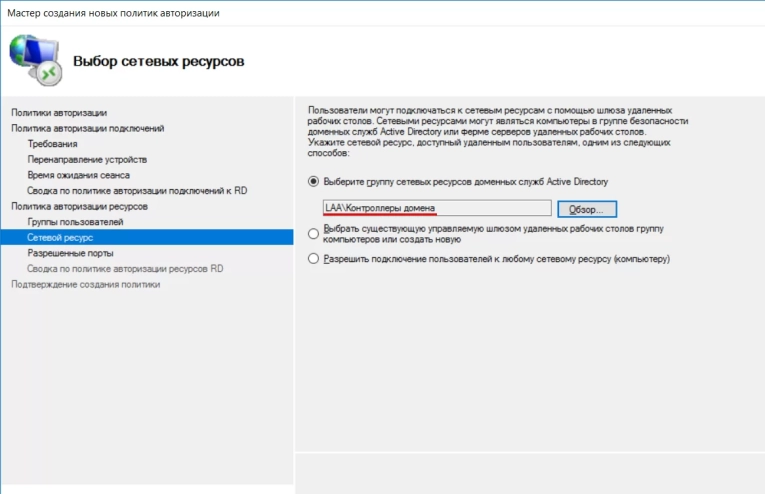Allow connection to any network resource option
This screenshot has height=494, width=765.
tap(313, 259)
